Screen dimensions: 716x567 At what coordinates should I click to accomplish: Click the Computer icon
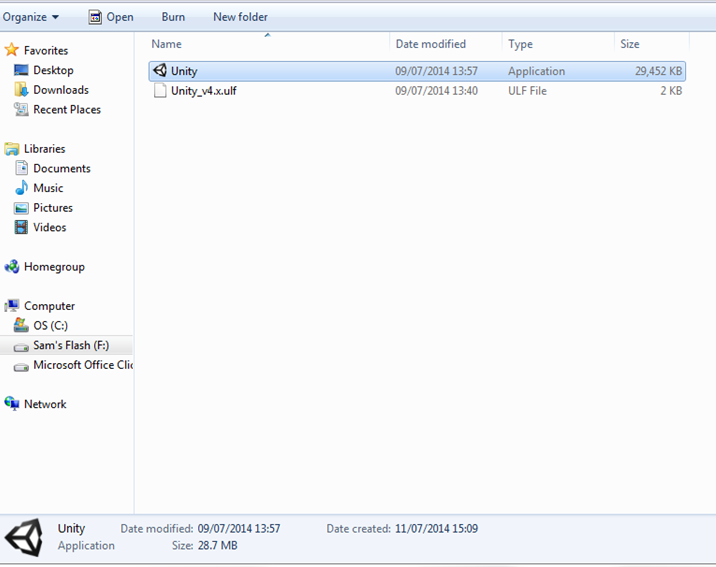click(11, 305)
